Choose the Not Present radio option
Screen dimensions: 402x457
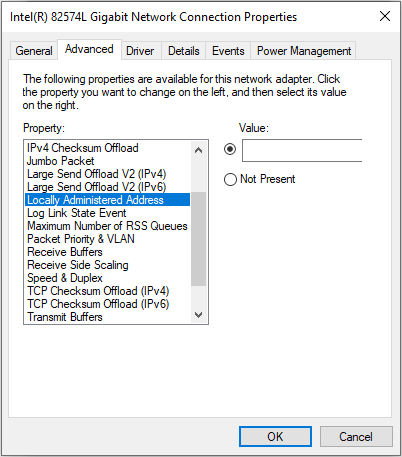click(260, 179)
